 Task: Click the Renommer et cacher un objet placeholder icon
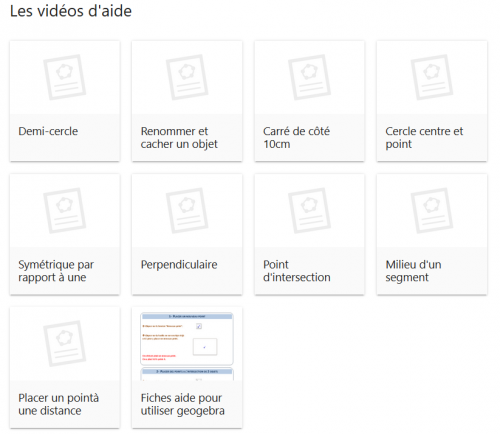pos(187,77)
